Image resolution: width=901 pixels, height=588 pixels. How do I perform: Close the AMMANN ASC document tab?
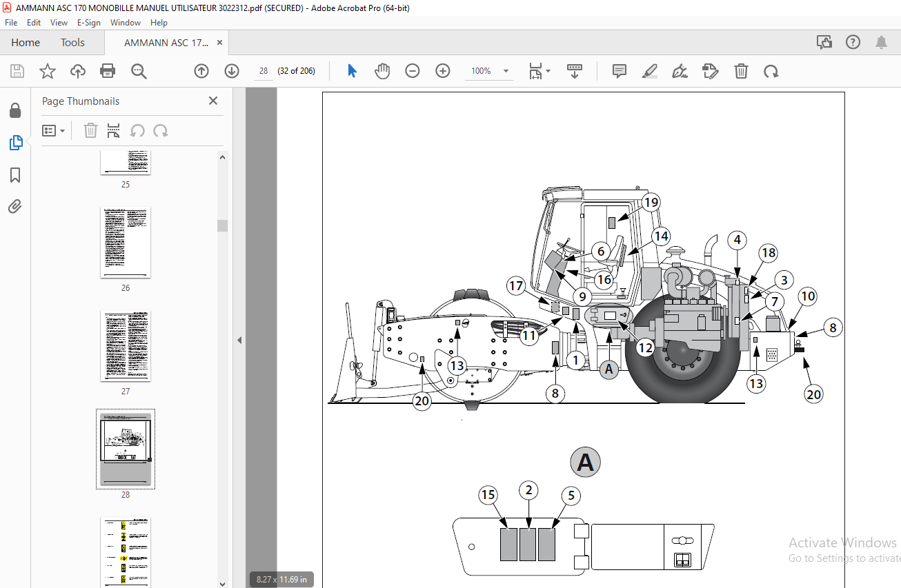(x=220, y=43)
